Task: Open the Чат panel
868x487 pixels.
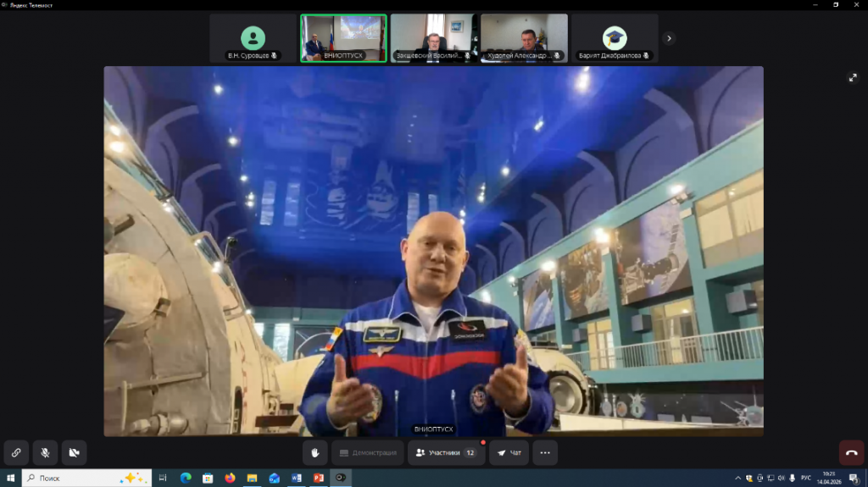Action: (x=509, y=453)
